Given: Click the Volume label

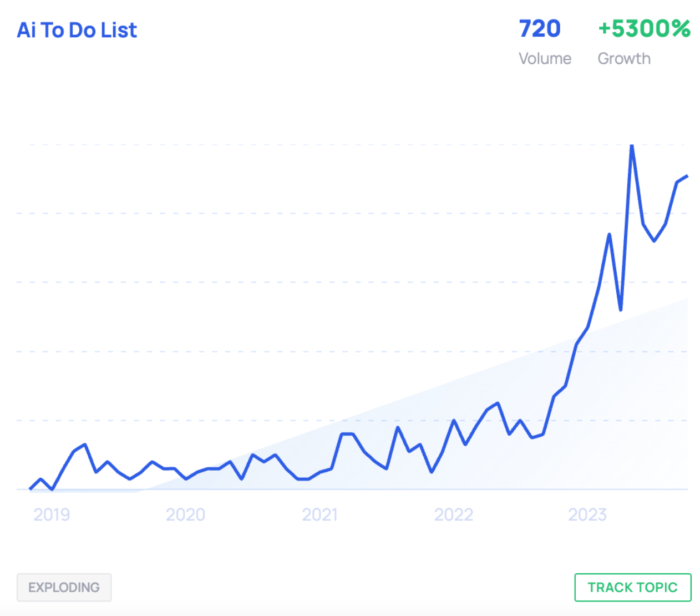Looking at the screenshot, I should tap(545, 58).
